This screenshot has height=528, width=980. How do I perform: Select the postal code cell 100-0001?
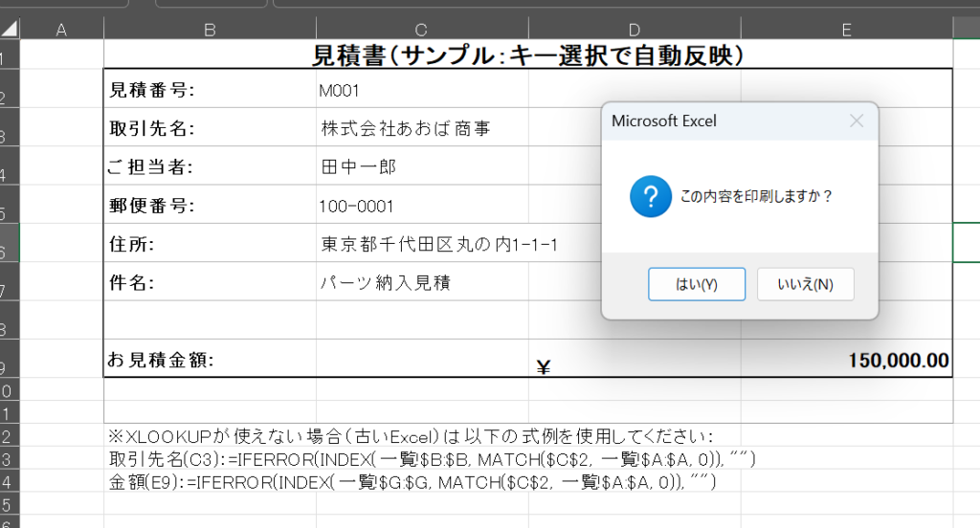click(x=421, y=206)
